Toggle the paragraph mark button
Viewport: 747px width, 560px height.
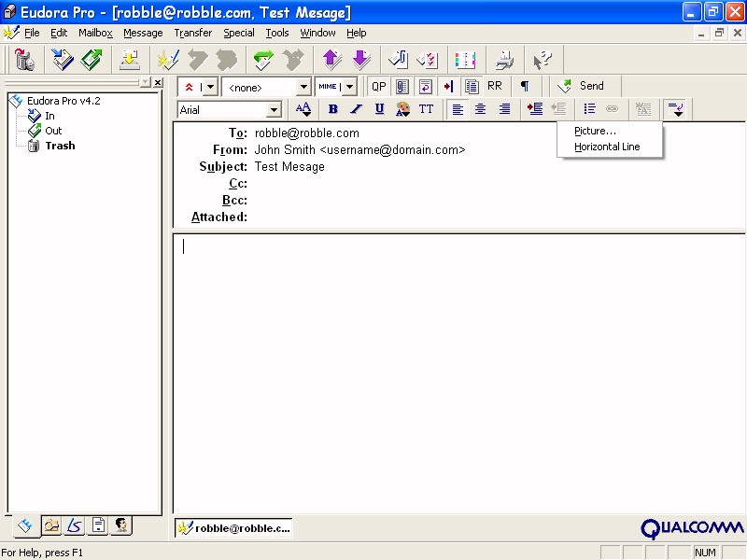[525, 86]
